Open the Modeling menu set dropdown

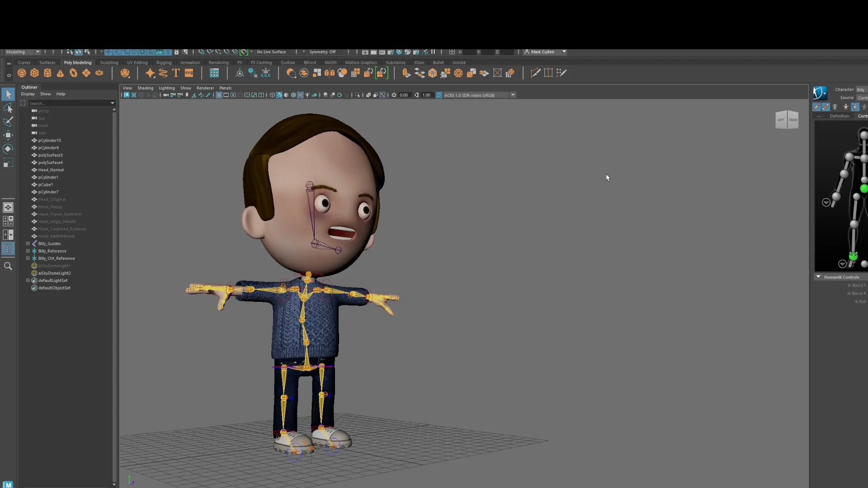23,52
